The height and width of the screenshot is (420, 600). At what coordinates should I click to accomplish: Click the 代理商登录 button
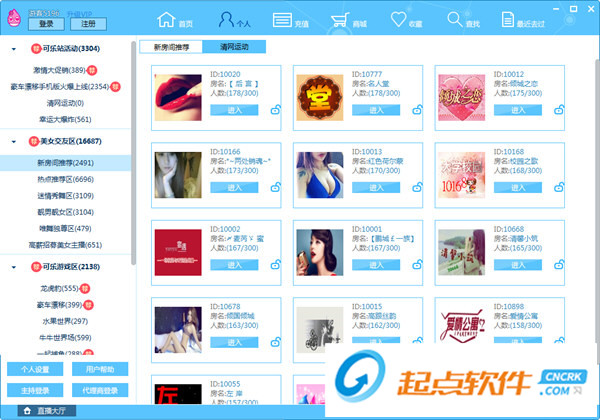click(x=100, y=391)
